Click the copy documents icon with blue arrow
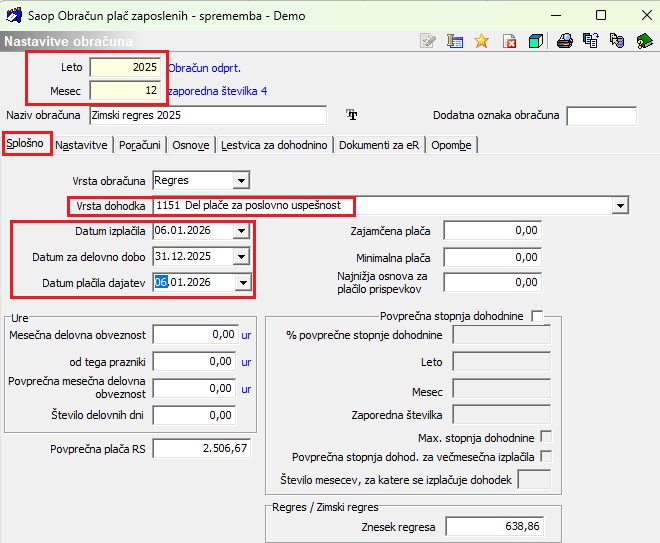The width and height of the screenshot is (660, 543). tap(591, 41)
